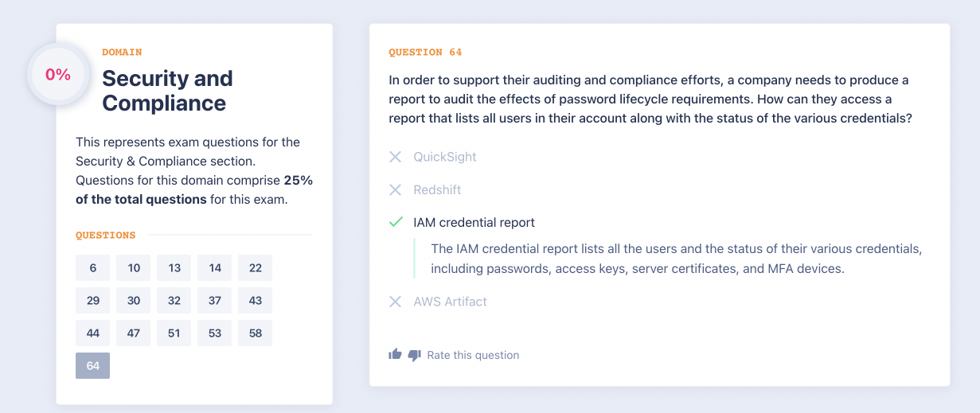This screenshot has width=980, height=413.
Task: Click the thumbs down rating icon
Action: pyautogui.click(x=414, y=355)
